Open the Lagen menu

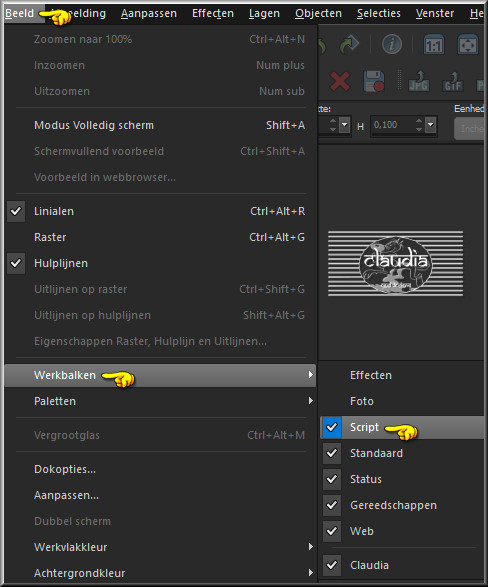coord(264,13)
